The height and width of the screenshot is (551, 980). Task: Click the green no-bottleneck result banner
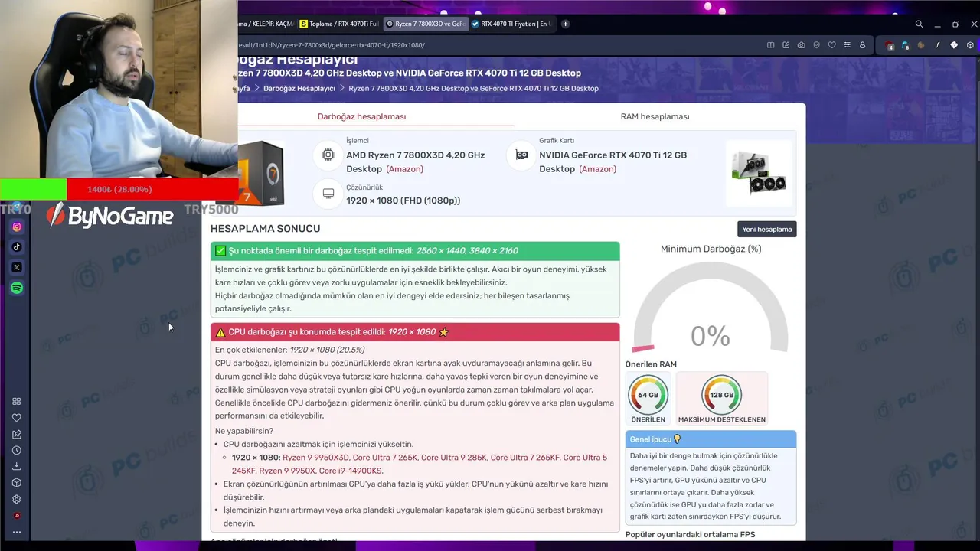pos(415,251)
